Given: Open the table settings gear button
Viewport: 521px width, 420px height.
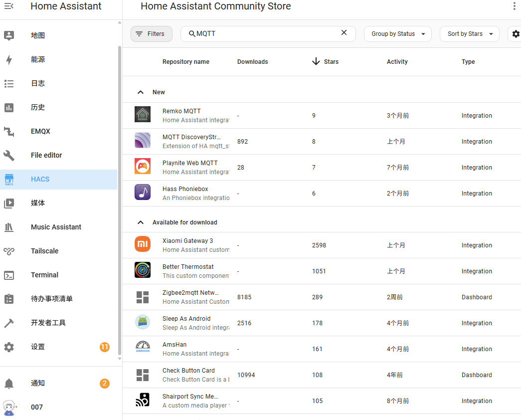Looking at the screenshot, I should (x=516, y=34).
